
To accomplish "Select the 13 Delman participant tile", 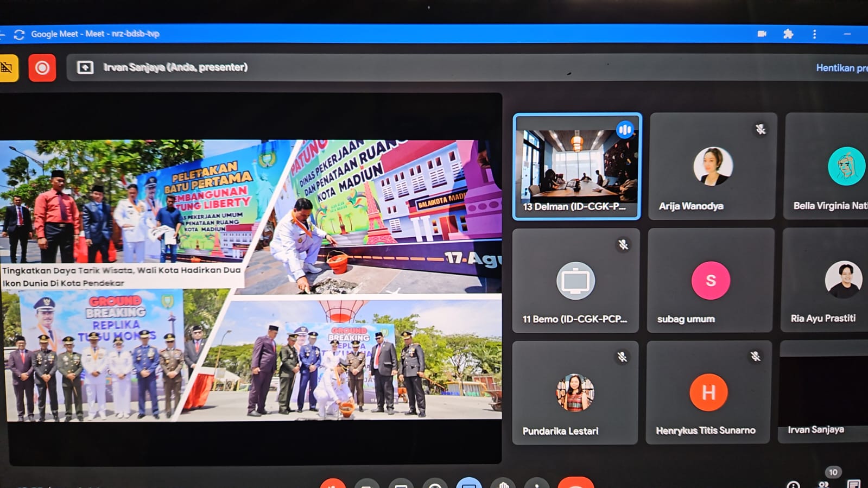I will (576, 166).
